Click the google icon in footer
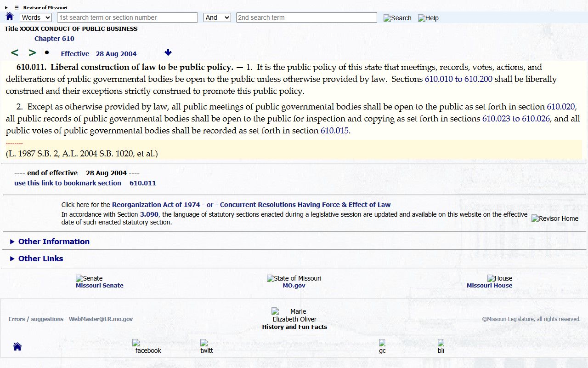This screenshot has height=368, width=588. (x=382, y=347)
